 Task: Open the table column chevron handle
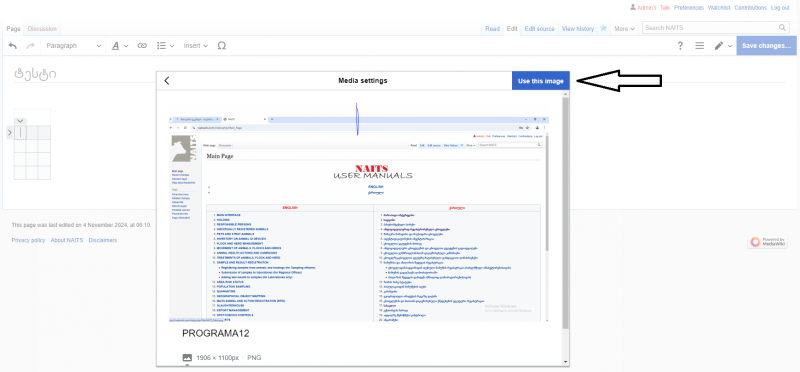pos(20,121)
